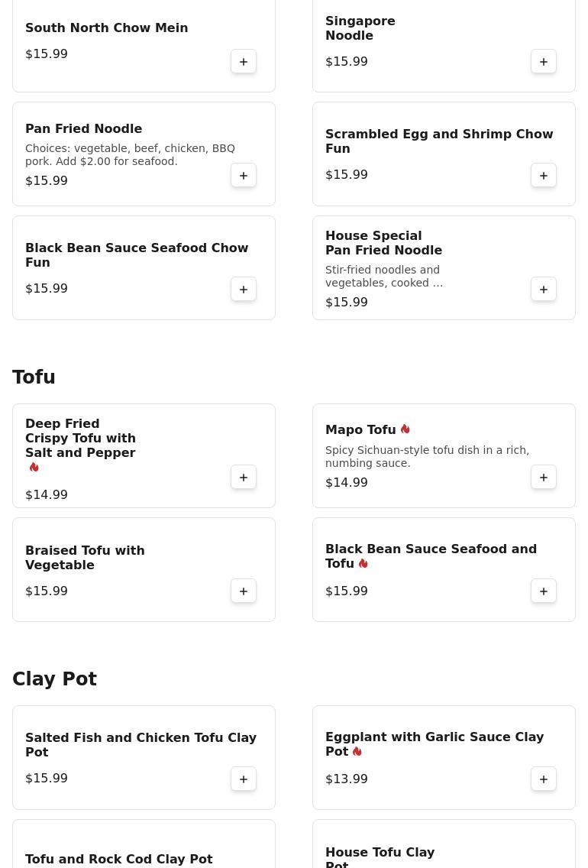This screenshot has height=868, width=588.
Task: Click plus button for Pan Fried Noodle
Action: coord(244,176)
